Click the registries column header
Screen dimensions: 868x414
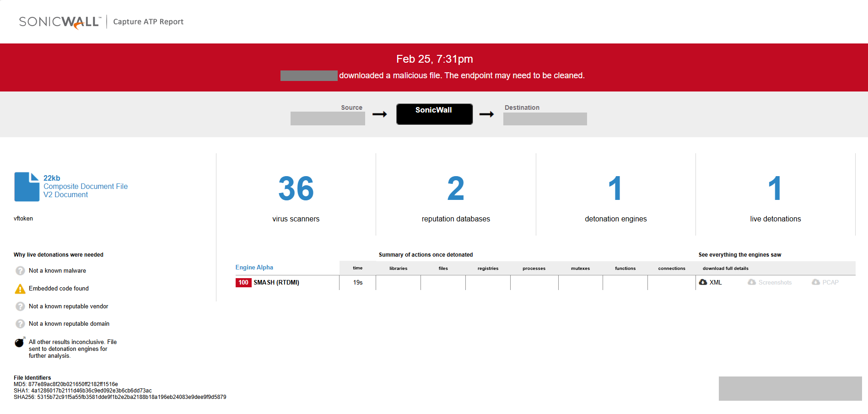(x=488, y=269)
